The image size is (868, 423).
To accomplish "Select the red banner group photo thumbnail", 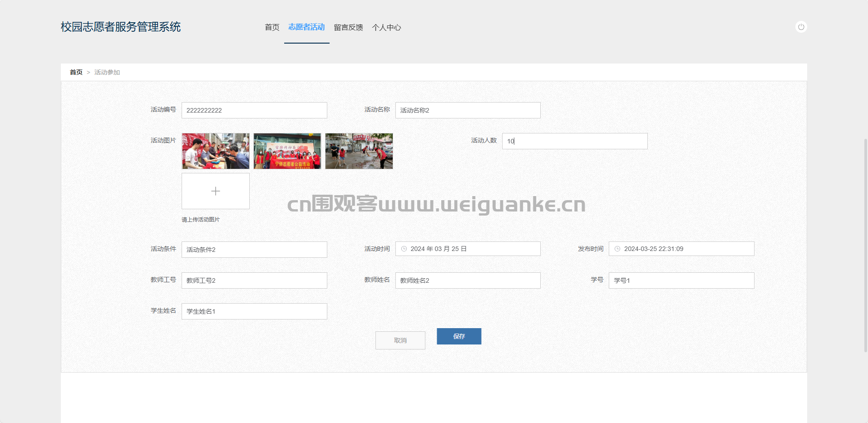I will pyautogui.click(x=287, y=151).
